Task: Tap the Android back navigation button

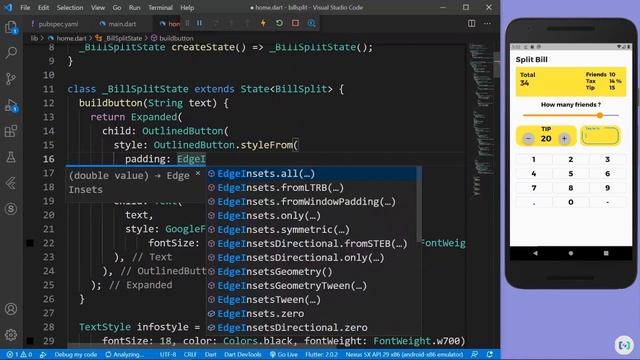Action: coord(535,253)
